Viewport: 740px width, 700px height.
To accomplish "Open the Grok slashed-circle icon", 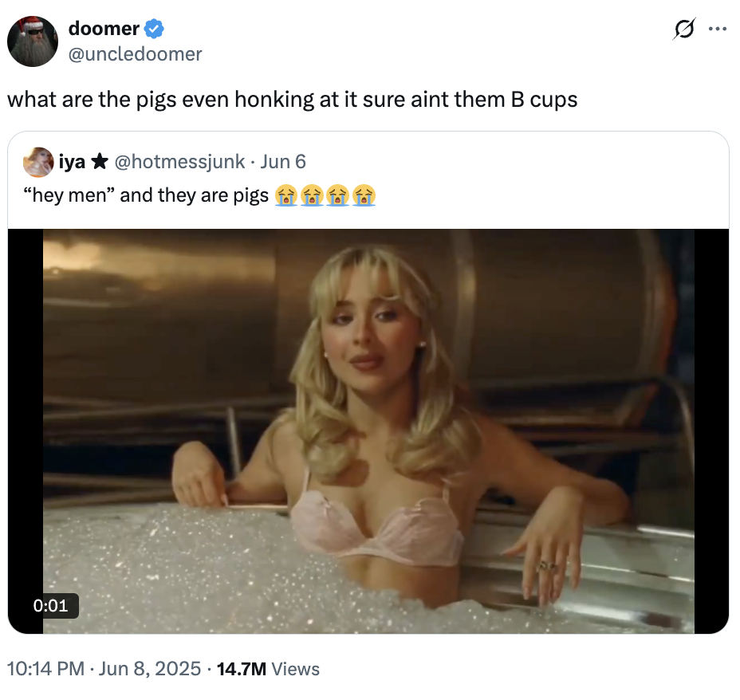I will pos(683,29).
